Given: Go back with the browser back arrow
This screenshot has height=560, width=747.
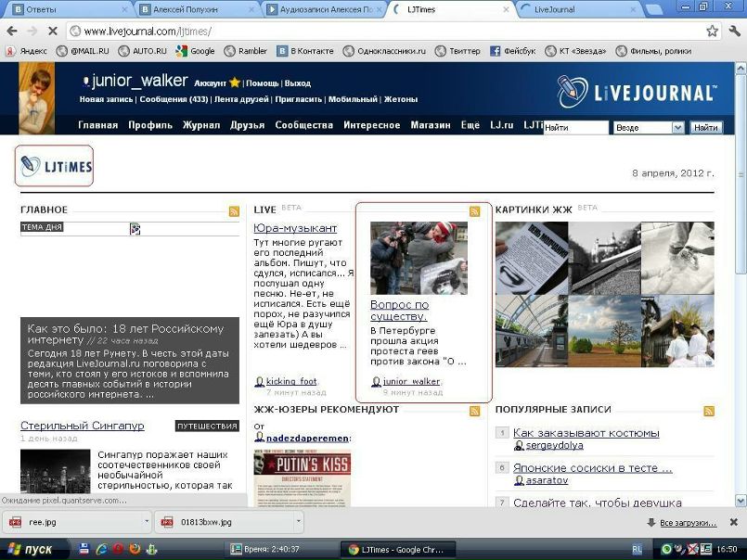Looking at the screenshot, I should point(12,31).
